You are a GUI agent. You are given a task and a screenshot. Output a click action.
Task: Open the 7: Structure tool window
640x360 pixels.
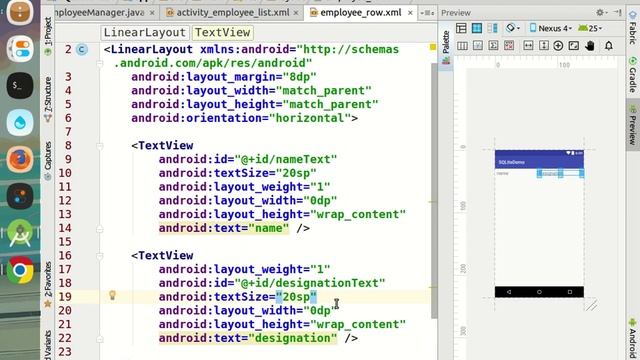click(48, 99)
